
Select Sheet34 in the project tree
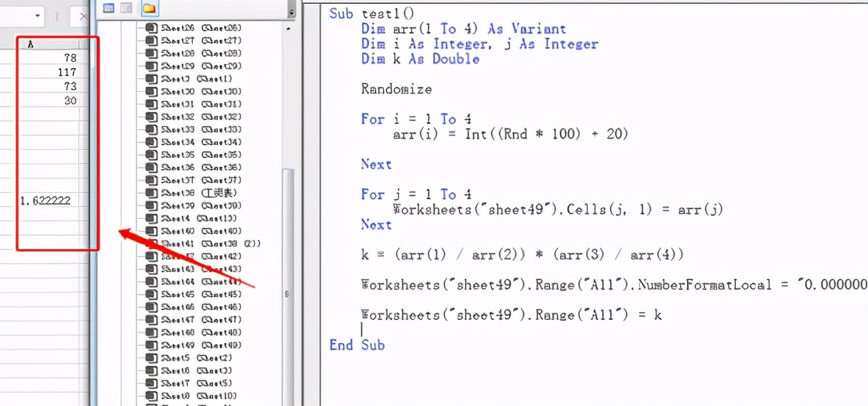193,143
